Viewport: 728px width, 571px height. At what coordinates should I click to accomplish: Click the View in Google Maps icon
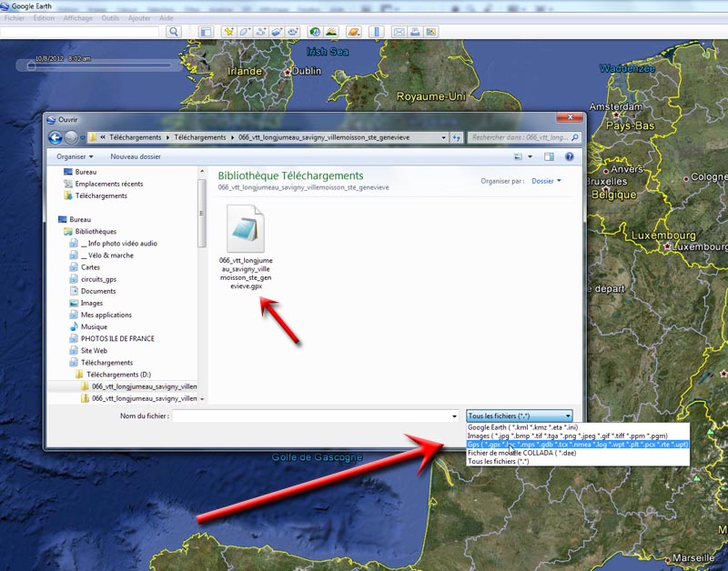(x=430, y=32)
